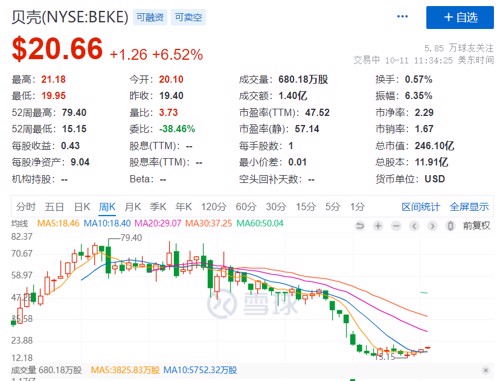Select the 60分 interval tab
The height and width of the screenshot is (381, 500).
[x=246, y=207]
